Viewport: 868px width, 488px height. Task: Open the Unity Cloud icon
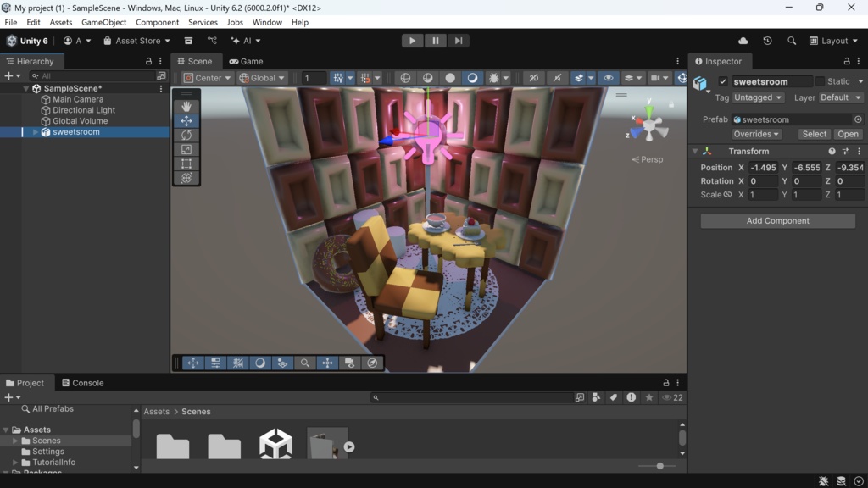point(743,41)
